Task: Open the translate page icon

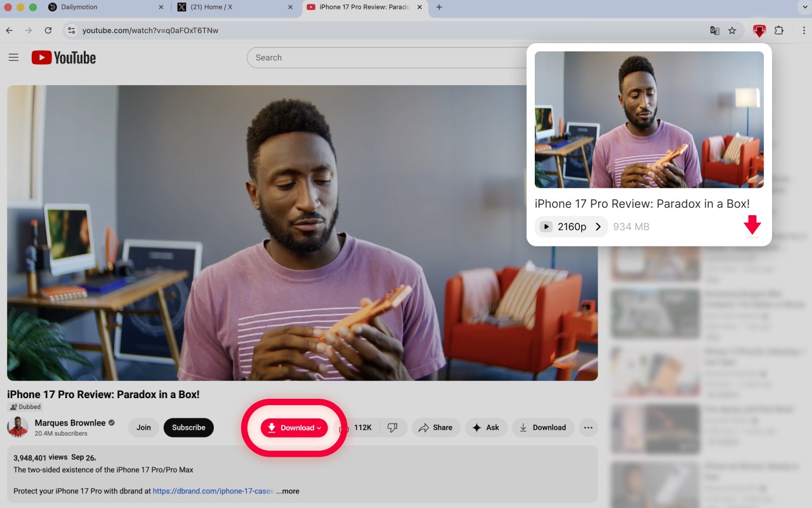Action: [715, 30]
